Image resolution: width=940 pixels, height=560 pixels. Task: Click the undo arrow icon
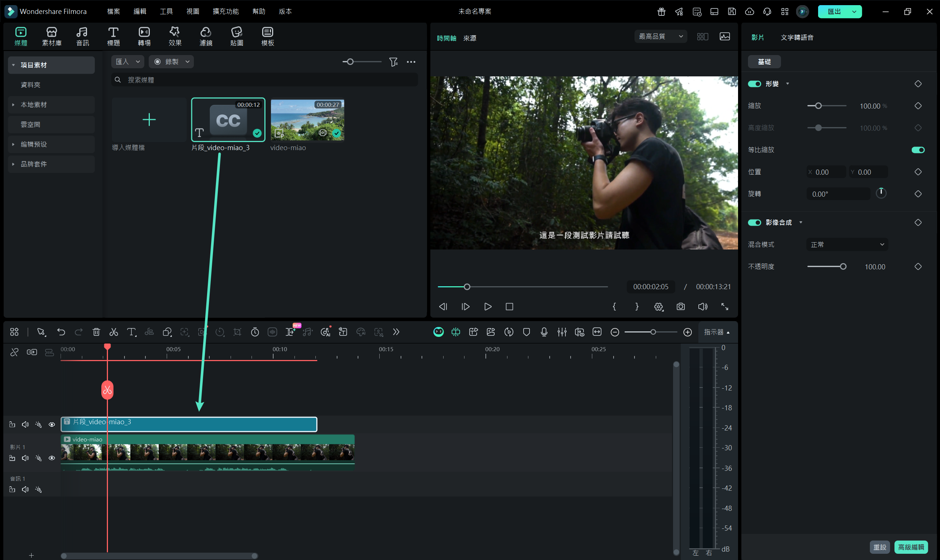(61, 332)
